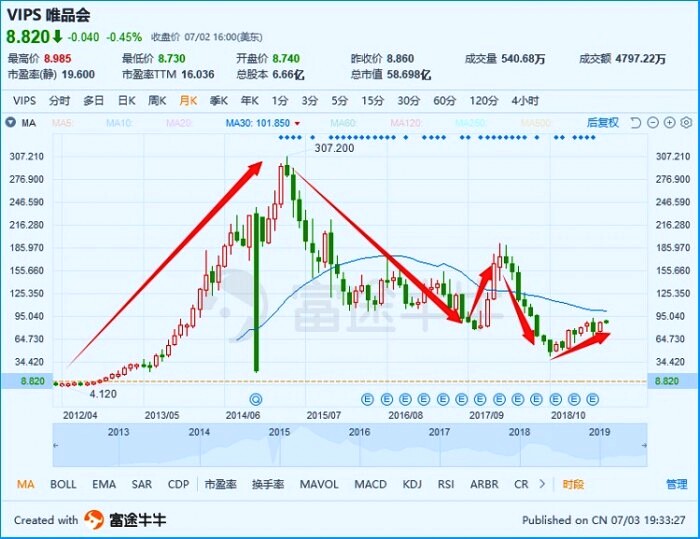Click the Q event marker near 2014/06
Viewport: 700px width, 539px height.
coord(256,399)
